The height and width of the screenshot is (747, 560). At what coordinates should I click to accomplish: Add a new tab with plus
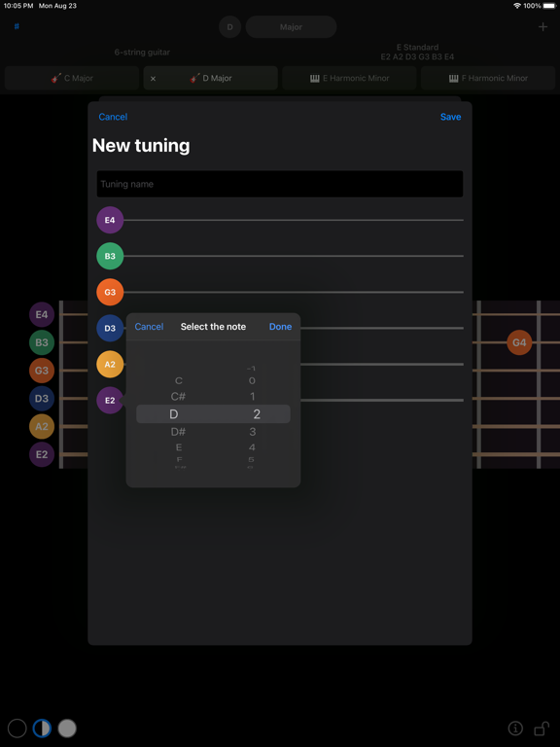[x=542, y=26]
